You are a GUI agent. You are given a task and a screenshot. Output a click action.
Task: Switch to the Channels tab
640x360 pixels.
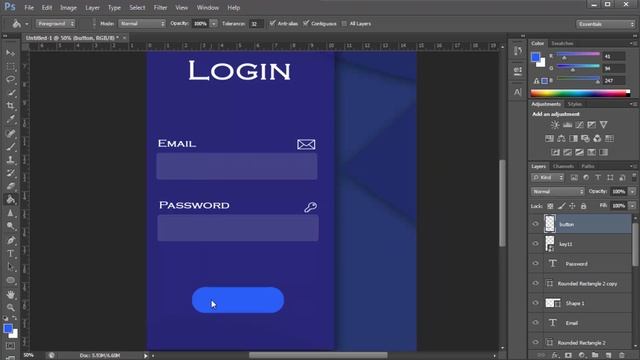564,166
